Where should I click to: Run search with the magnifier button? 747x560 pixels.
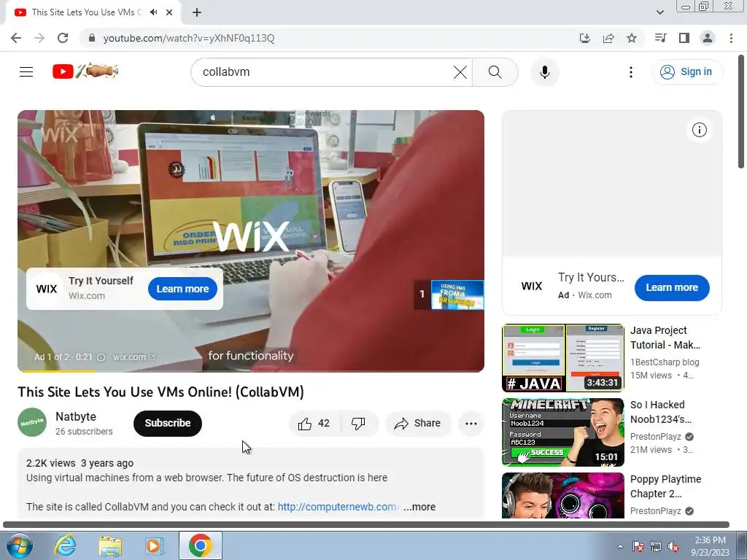point(495,72)
